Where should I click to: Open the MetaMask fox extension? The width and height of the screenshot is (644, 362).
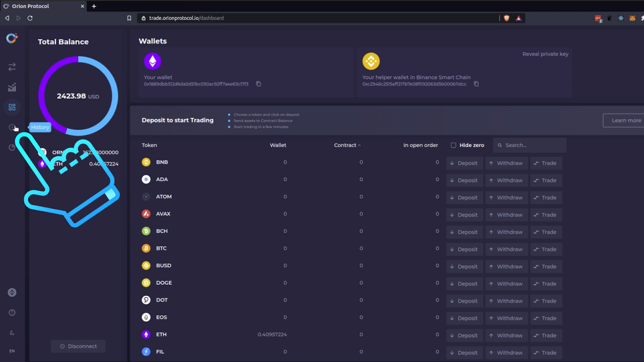click(x=632, y=18)
